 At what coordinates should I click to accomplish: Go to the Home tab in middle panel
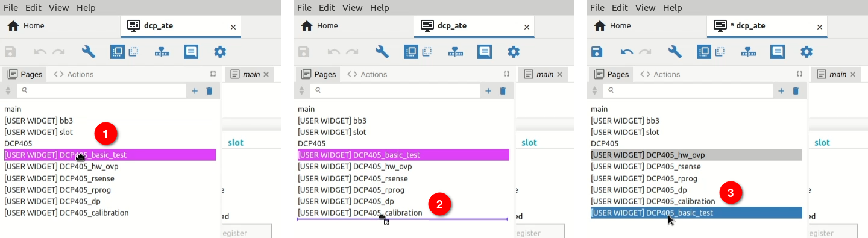pos(319,26)
